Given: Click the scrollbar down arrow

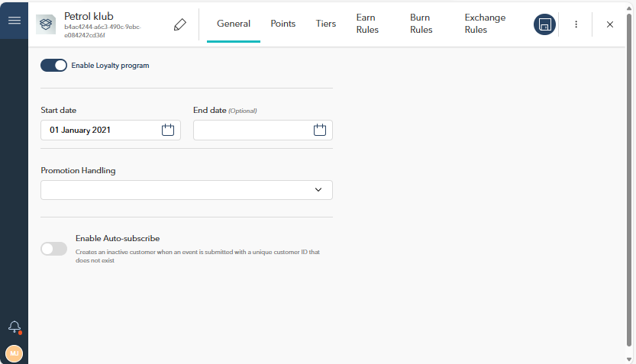Looking at the screenshot, I should pos(629,359).
